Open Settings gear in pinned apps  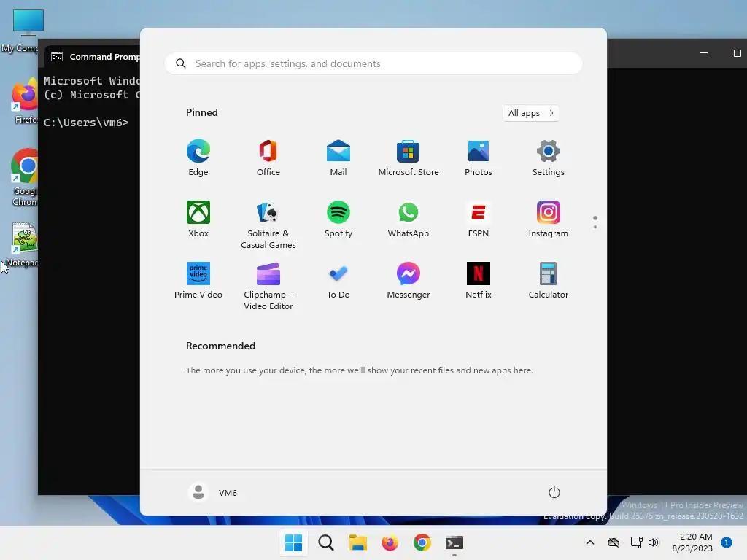pyautogui.click(x=549, y=158)
